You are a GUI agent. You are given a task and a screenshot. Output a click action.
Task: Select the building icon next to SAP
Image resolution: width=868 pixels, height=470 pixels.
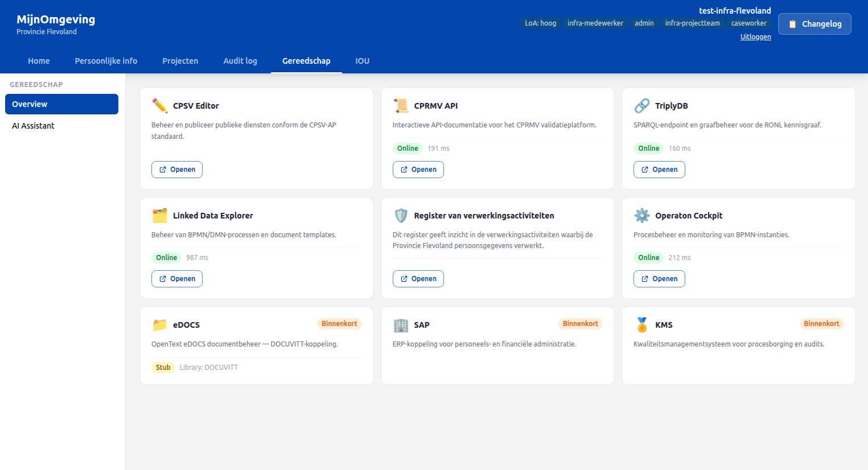coord(401,324)
